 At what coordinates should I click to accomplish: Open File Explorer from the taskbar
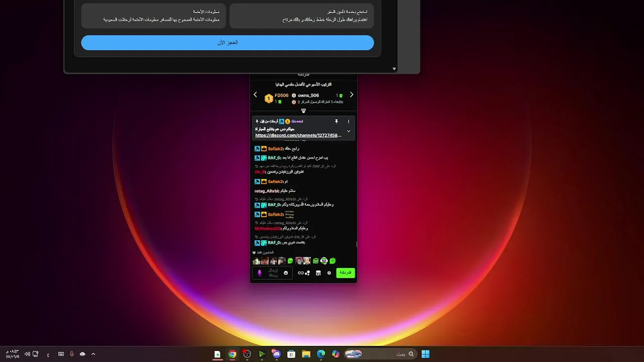pyautogui.click(x=306, y=354)
